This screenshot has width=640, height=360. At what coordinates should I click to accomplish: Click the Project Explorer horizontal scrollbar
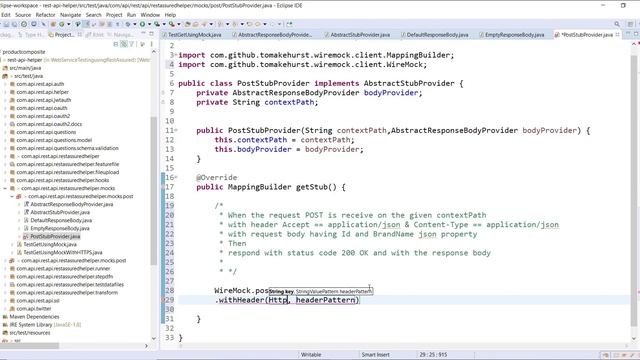tap(29, 346)
